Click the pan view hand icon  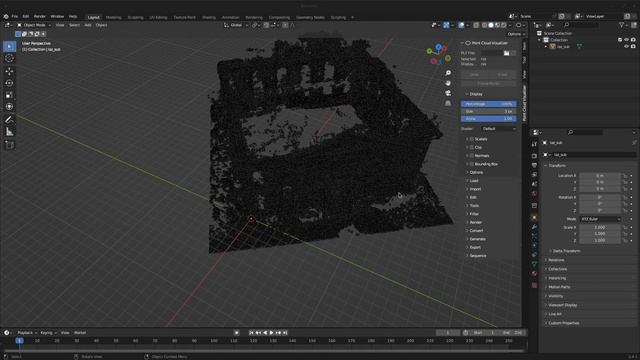448,83
